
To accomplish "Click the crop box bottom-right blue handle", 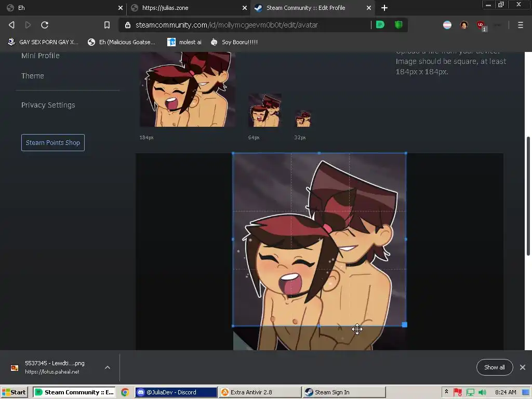I will 404,325.
